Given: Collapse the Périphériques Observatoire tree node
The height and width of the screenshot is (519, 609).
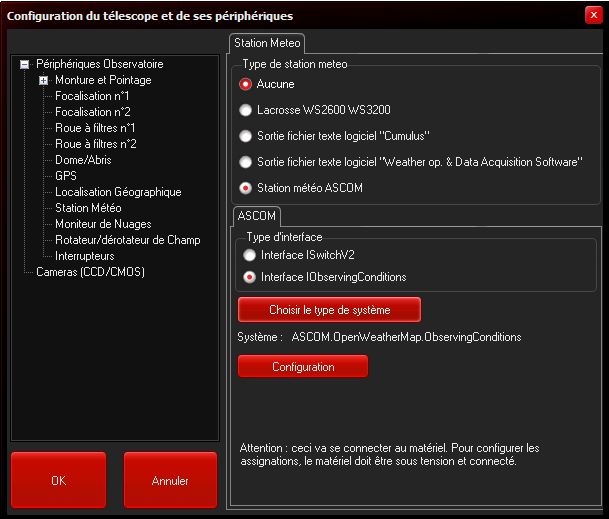Looking at the screenshot, I should coord(24,64).
